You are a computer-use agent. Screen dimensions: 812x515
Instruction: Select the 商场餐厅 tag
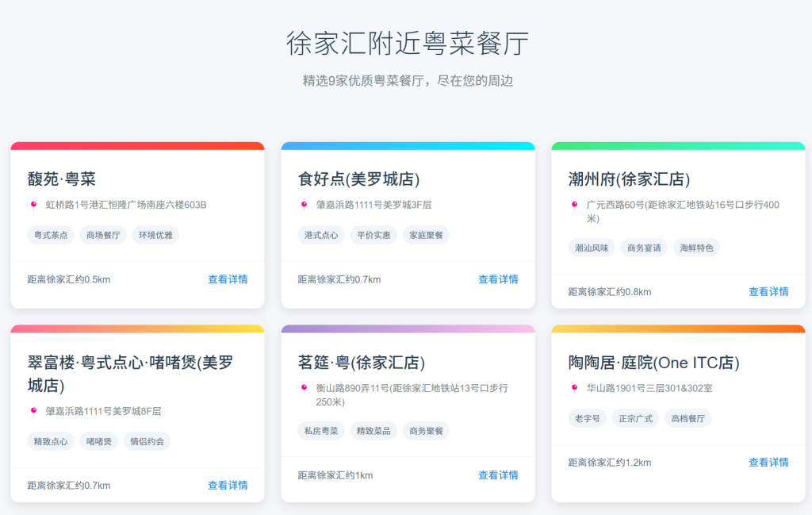point(103,235)
